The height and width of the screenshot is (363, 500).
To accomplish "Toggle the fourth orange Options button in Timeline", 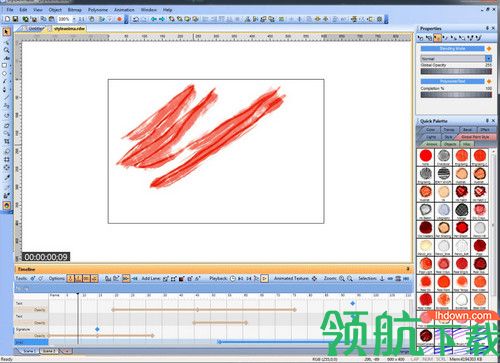I will pos(94,278).
